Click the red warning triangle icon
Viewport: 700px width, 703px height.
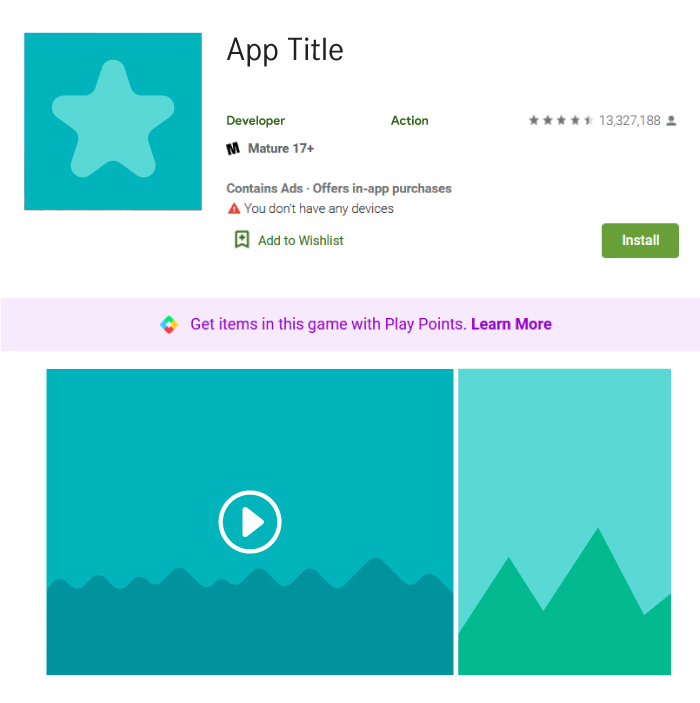tap(234, 208)
